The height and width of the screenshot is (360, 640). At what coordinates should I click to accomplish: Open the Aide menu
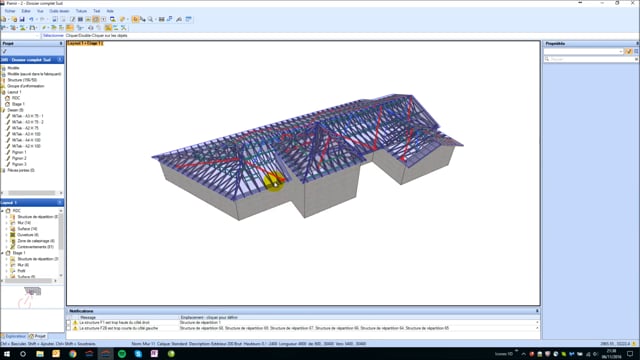(x=110, y=11)
